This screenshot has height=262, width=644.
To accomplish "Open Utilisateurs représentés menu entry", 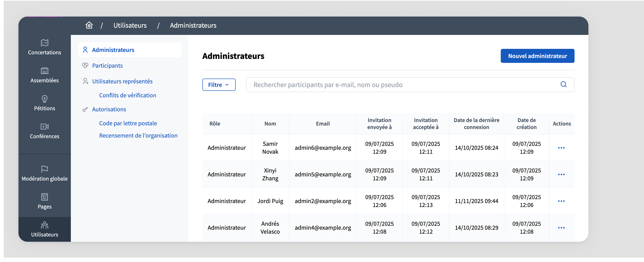I will point(122,81).
